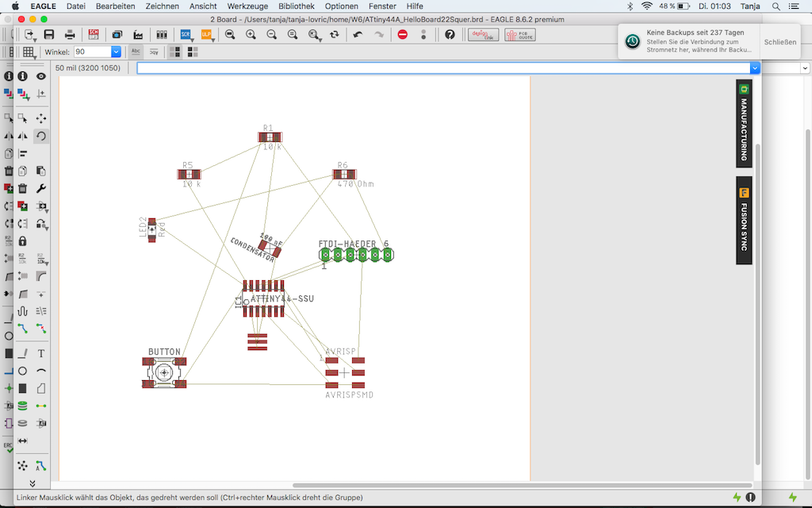This screenshot has height=508, width=812.
Task: Click the ATTINY44-SSU chip on board
Action: click(263, 298)
